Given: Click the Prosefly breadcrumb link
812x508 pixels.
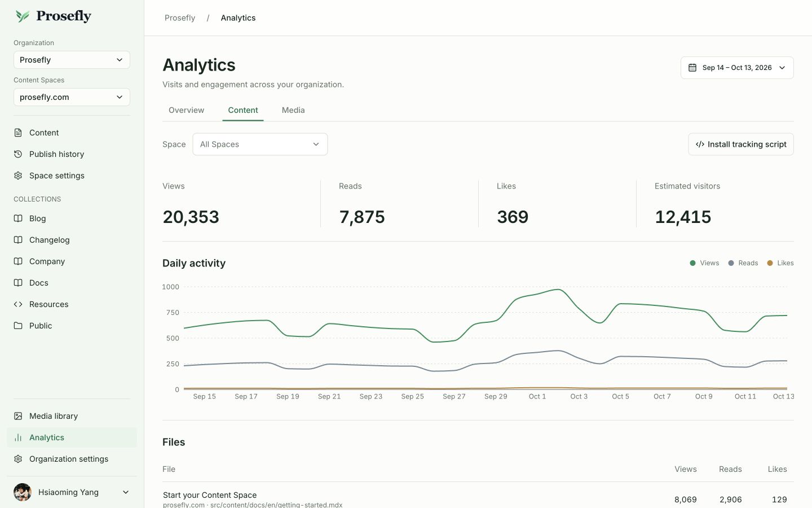Looking at the screenshot, I should pyautogui.click(x=180, y=18).
